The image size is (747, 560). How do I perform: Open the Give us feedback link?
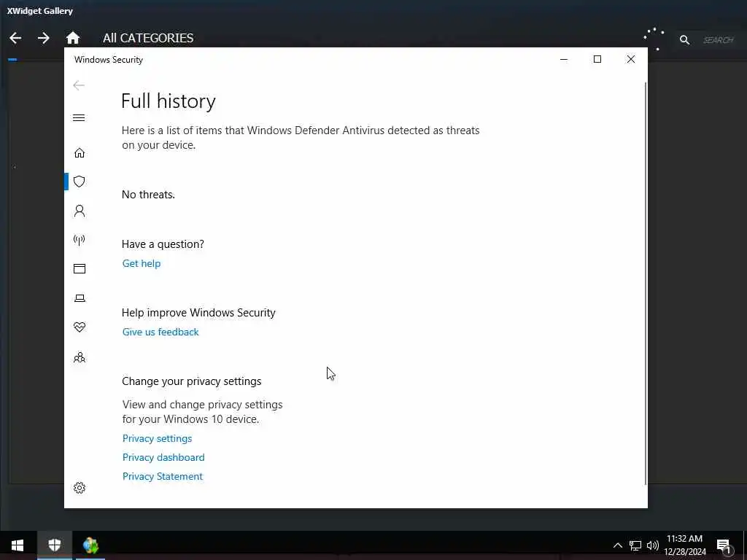(x=160, y=332)
